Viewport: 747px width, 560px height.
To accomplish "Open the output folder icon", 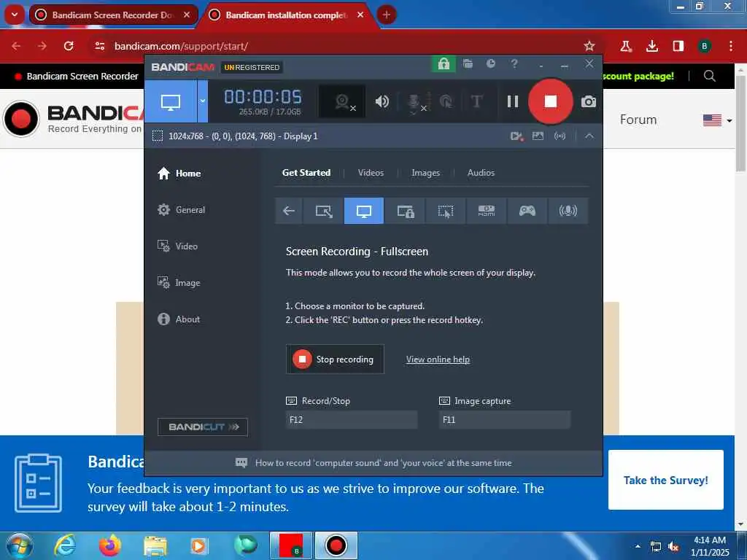I will [468, 64].
